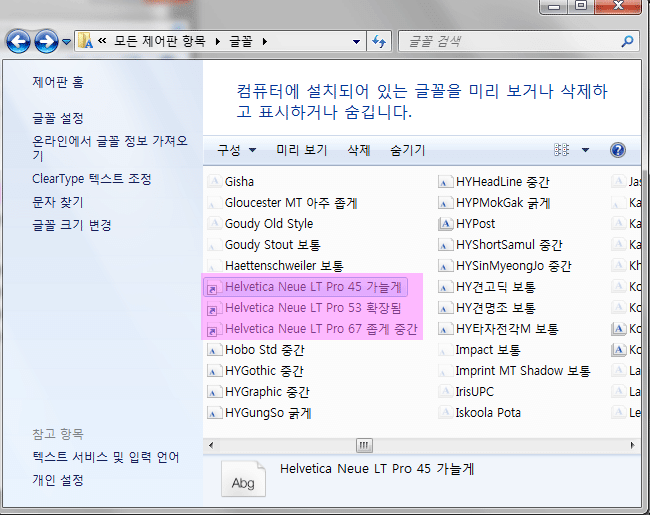Go forward with the Forward arrow button
Image resolution: width=650 pixels, height=515 pixels.
[46, 41]
